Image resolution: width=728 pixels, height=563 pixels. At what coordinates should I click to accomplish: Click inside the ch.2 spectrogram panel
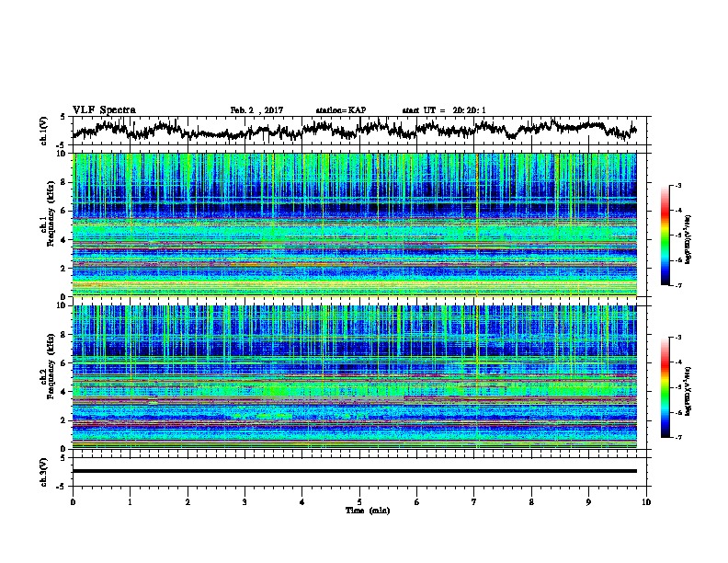coord(355,377)
